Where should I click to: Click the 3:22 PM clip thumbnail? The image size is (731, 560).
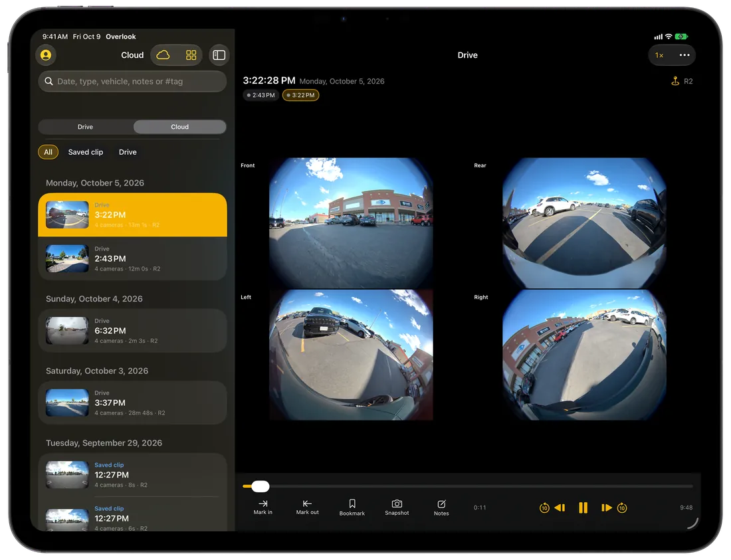(67, 215)
